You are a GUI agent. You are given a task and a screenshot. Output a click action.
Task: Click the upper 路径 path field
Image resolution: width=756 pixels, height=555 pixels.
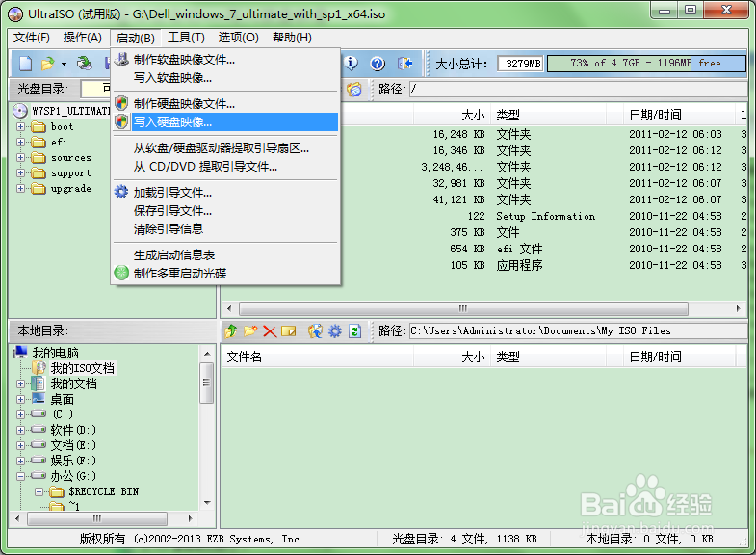coord(578,90)
